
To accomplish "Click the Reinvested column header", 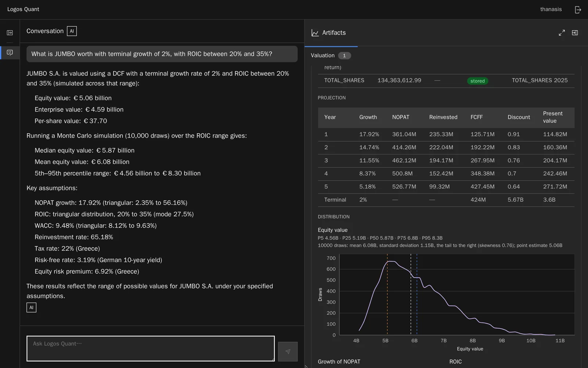I will [x=443, y=117].
